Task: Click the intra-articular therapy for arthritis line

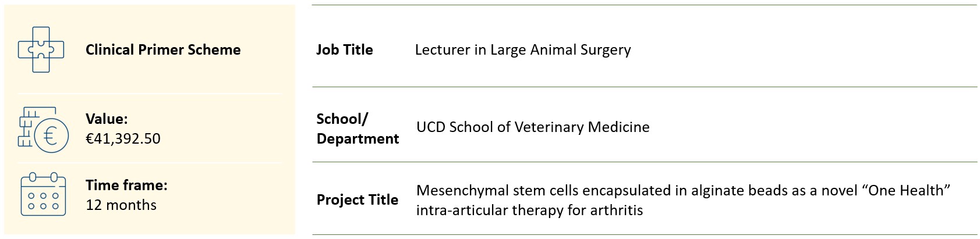Action: click(x=530, y=211)
